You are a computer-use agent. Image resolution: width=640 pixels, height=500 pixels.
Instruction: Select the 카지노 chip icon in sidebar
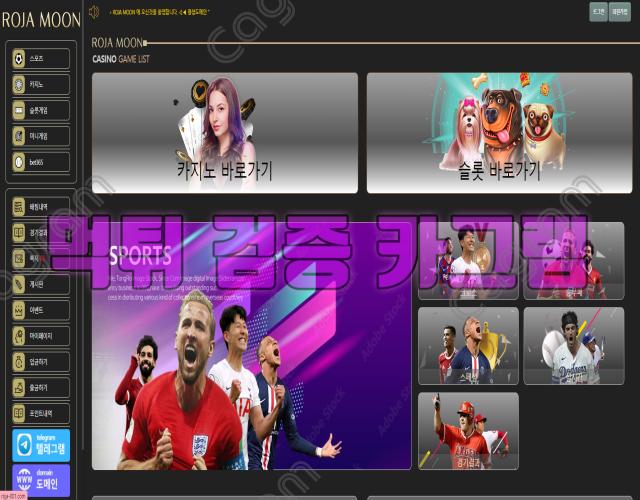click(41, 85)
